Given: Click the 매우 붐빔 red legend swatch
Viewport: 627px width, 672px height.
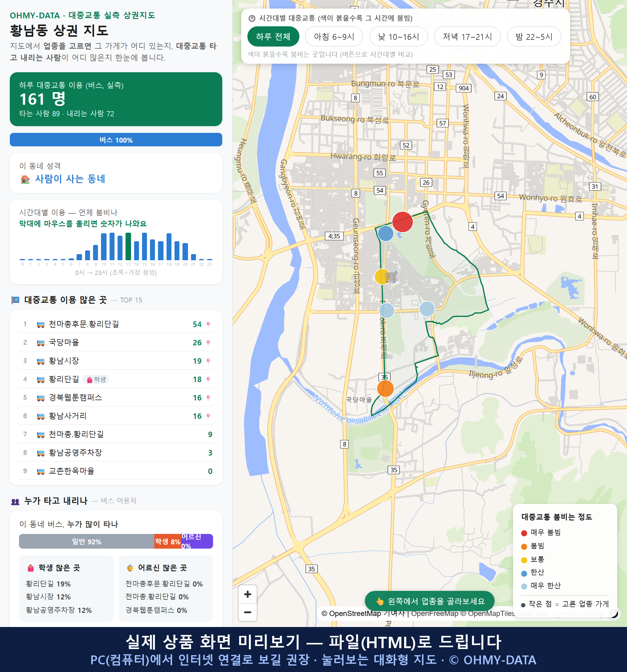Looking at the screenshot, I should (524, 533).
